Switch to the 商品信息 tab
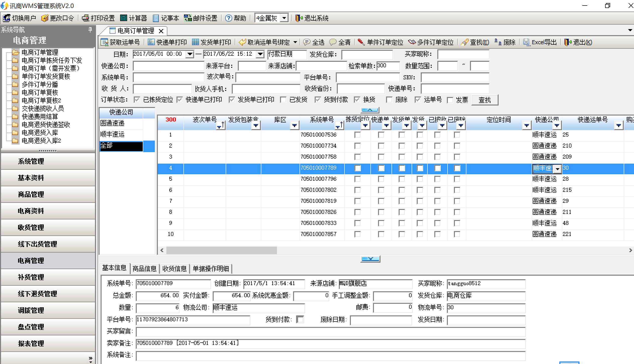The image size is (634, 364). [x=144, y=268]
